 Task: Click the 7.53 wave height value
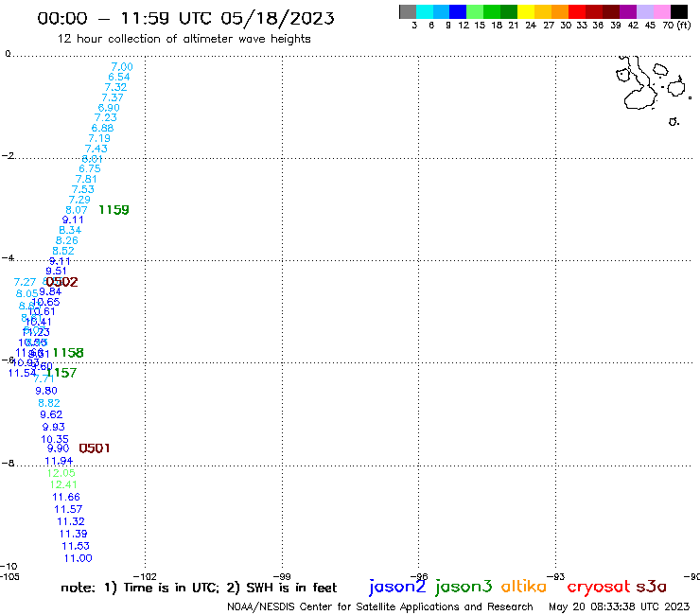pyautogui.click(x=83, y=189)
